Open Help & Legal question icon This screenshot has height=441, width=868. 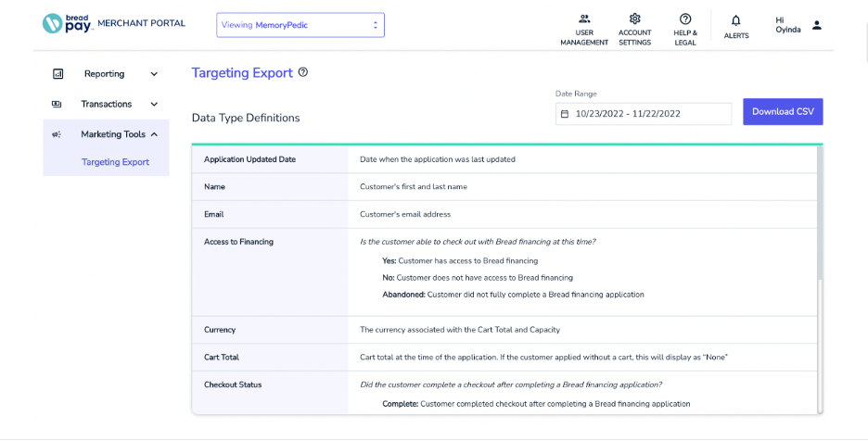(x=685, y=19)
